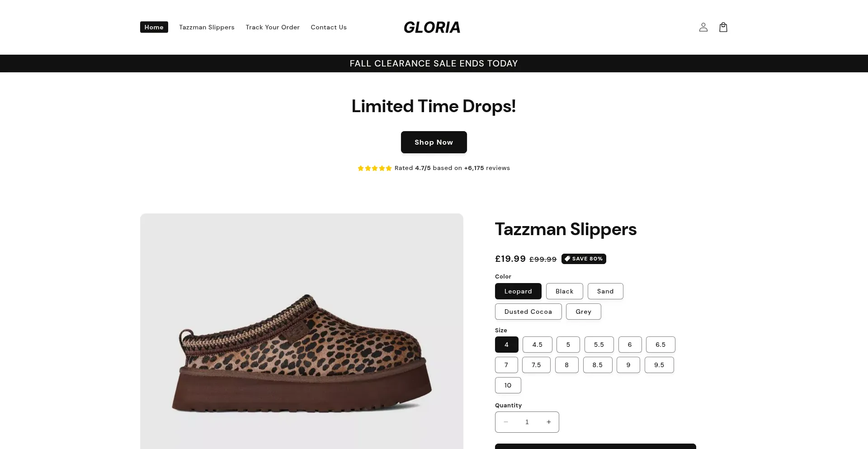868x449 pixels.
Task: Select the Black color option
Action: click(564, 291)
